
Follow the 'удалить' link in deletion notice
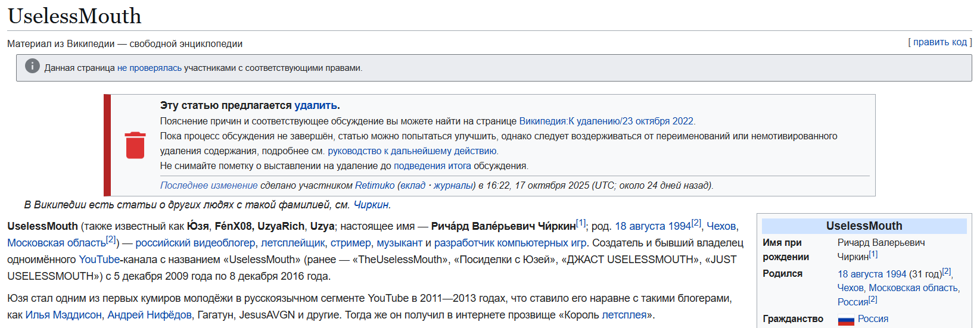point(316,105)
